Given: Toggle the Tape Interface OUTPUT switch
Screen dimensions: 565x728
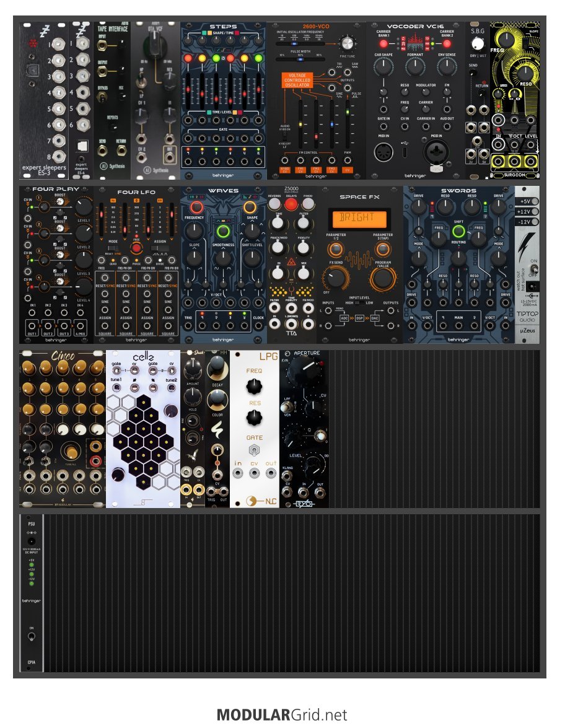Looking at the screenshot, I should pos(102,71).
